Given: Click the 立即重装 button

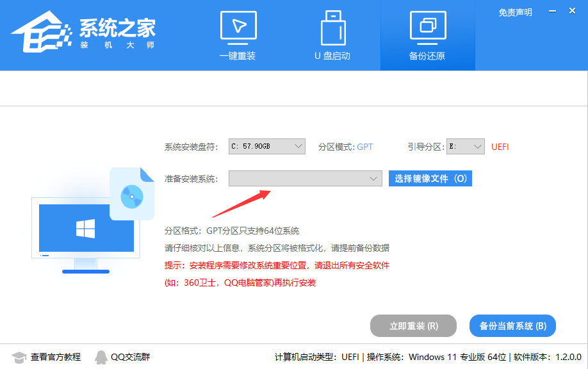Looking at the screenshot, I should pos(412,325).
